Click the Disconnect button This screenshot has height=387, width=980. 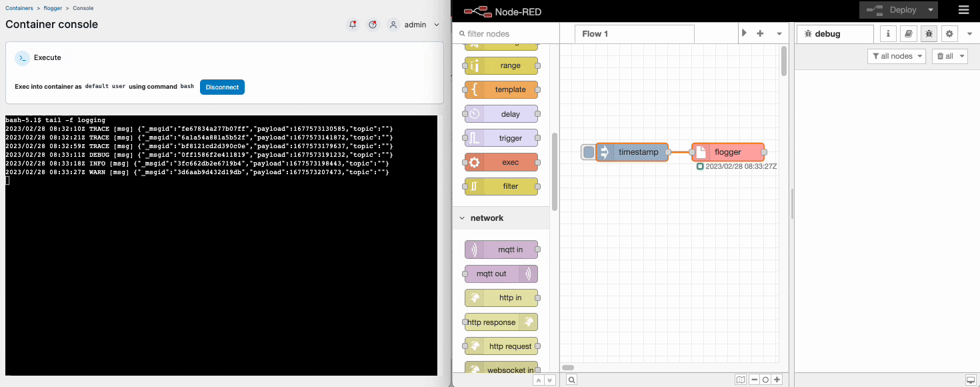[x=222, y=87]
